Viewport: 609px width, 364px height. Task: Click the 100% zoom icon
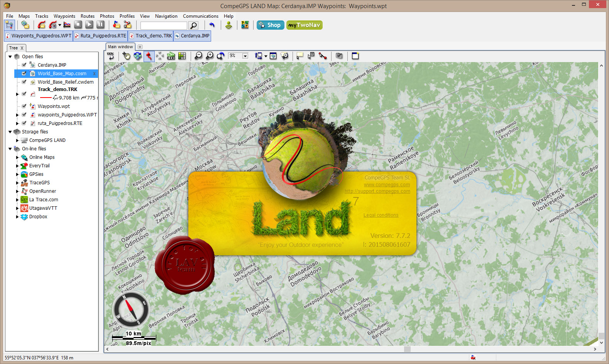(111, 56)
